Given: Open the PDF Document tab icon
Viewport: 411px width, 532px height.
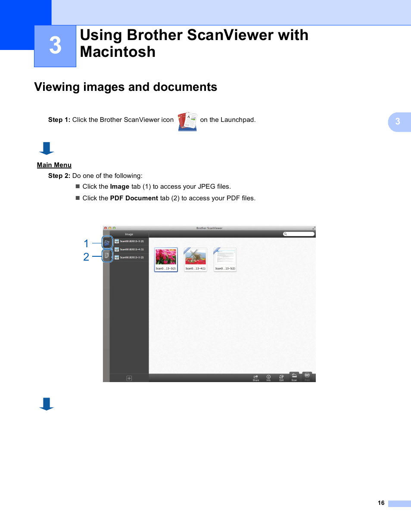Looking at the screenshot, I should point(107,255).
